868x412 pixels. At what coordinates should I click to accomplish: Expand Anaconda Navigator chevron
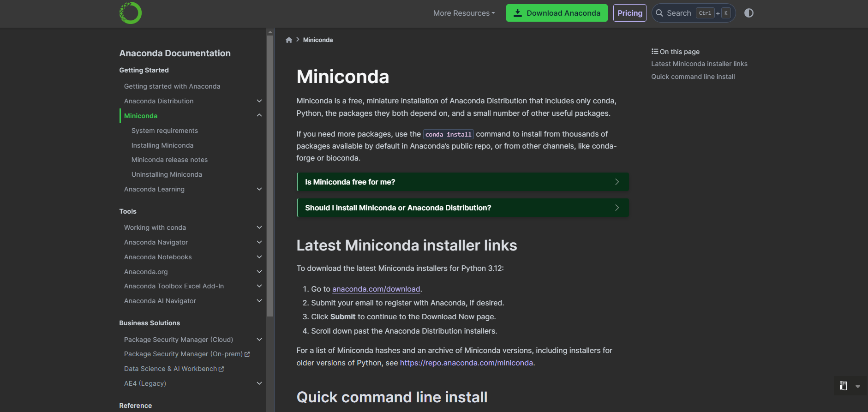(259, 242)
